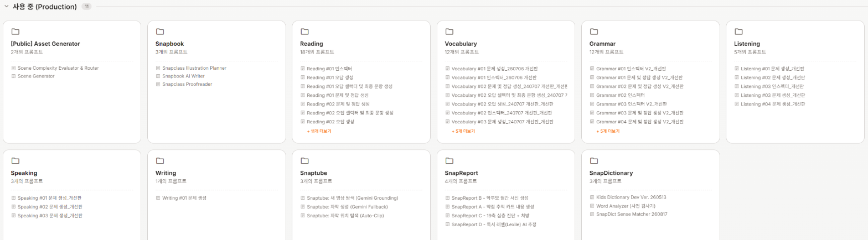Screen dimensions: 868x240
Task: Open Speaking #03 문제 생성_개선판
Action: [x=50, y=216]
